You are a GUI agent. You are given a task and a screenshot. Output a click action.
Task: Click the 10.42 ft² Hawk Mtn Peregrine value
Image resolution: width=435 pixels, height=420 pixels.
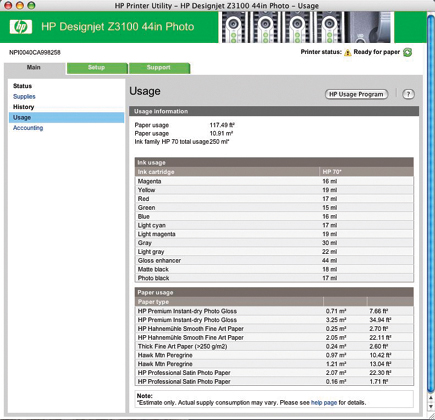click(380, 355)
